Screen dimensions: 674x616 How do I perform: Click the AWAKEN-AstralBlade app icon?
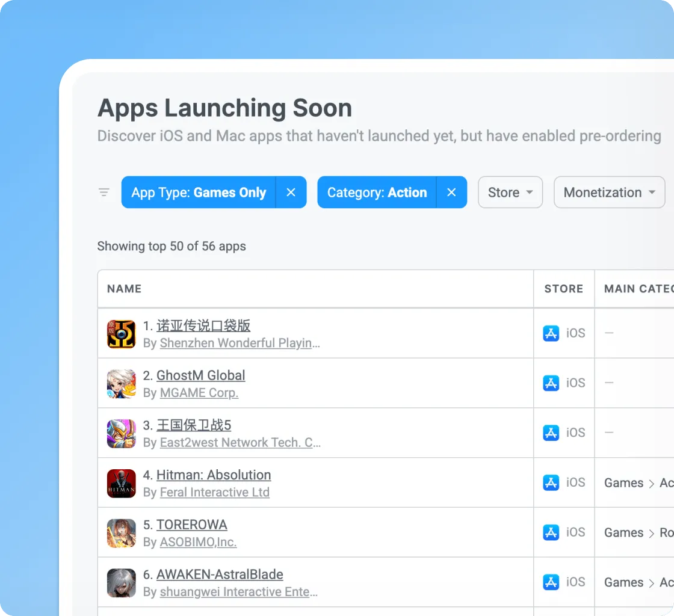[121, 583]
